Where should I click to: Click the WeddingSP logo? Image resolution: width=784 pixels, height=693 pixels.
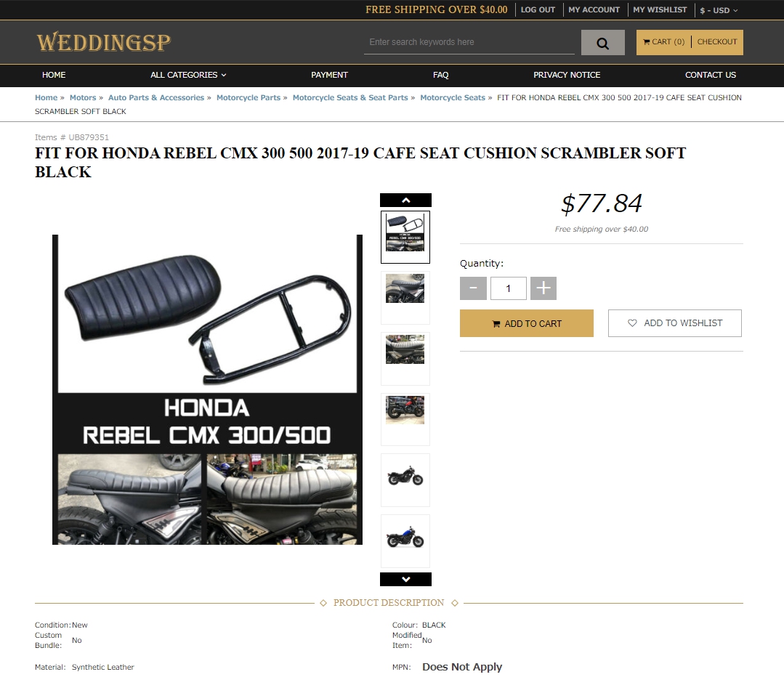[104, 43]
